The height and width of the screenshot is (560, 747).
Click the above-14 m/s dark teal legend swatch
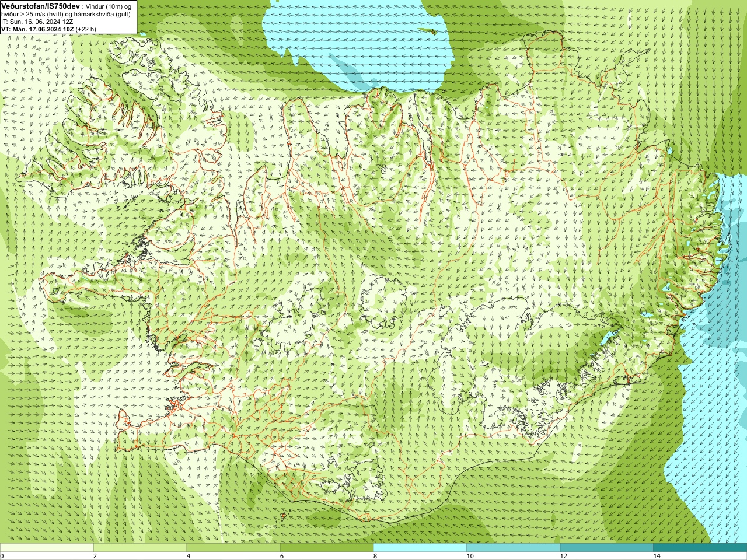point(700,548)
